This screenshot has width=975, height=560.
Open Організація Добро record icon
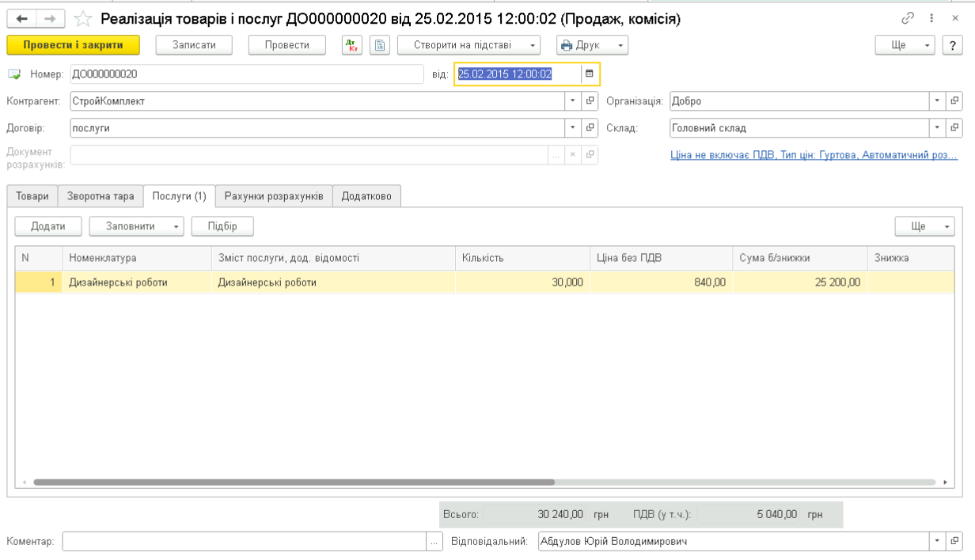[954, 101]
